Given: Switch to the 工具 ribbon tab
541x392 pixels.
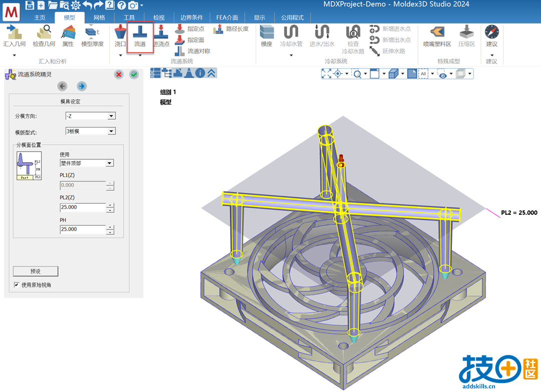Looking at the screenshot, I should 129,18.
